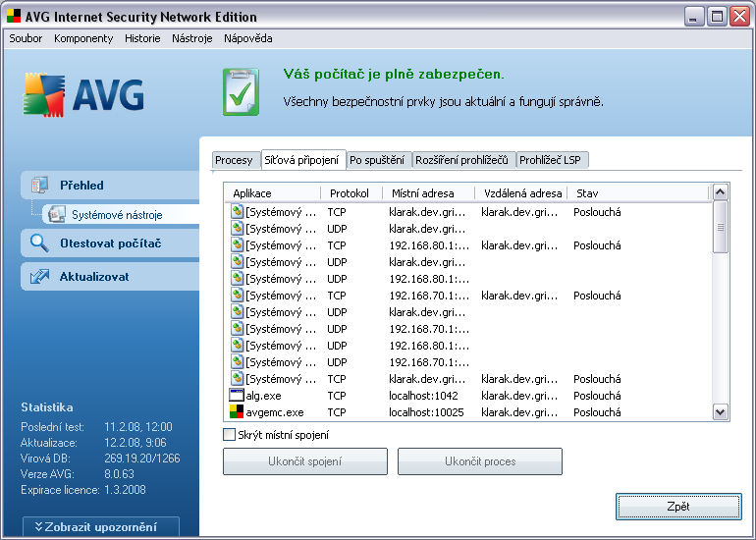Open the Historie menu
This screenshot has height=540, width=756.
(x=142, y=38)
